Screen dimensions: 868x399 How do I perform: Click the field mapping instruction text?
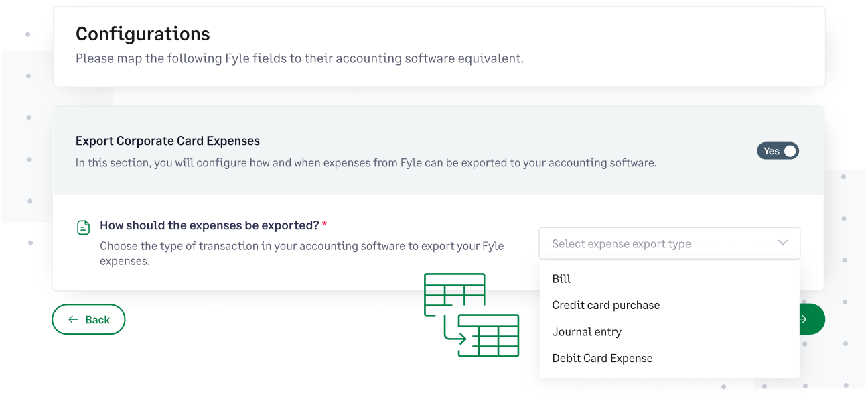(299, 58)
